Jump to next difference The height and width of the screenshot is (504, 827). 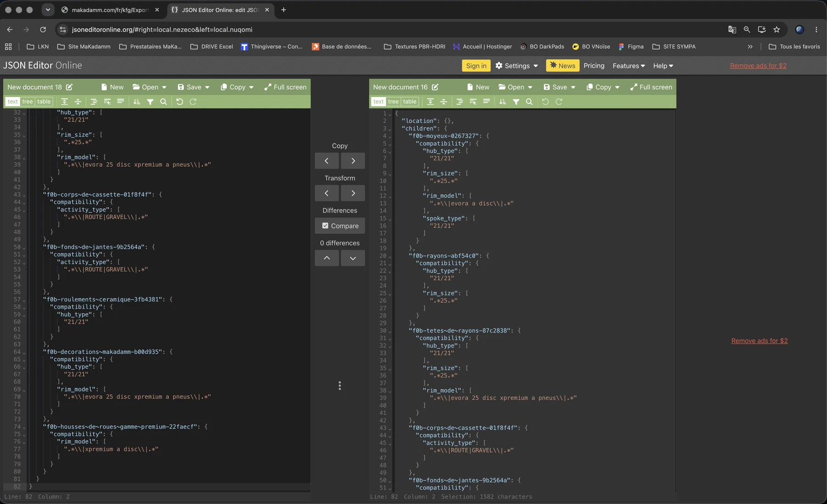(353, 258)
